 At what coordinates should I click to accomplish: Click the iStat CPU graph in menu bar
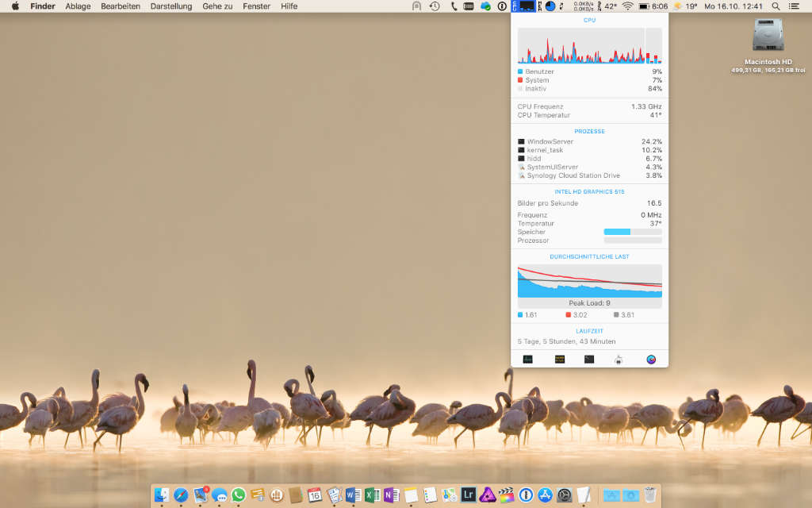(523, 6)
